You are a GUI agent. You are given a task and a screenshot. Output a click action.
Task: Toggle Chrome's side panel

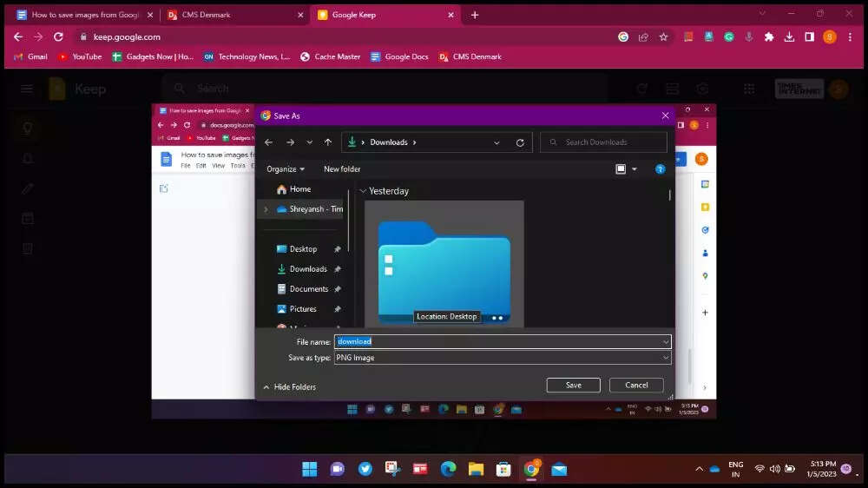(809, 37)
